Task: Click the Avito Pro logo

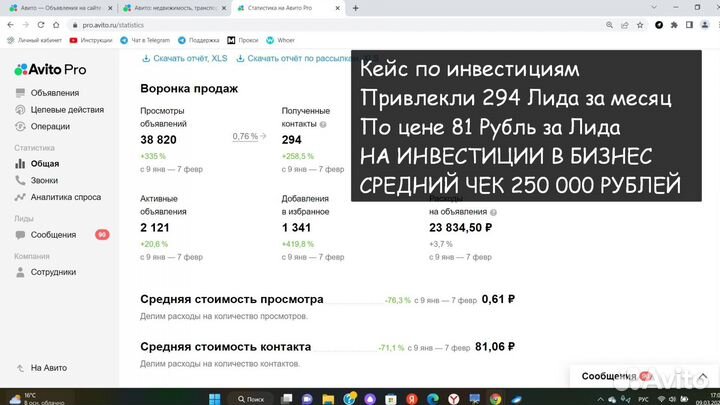Action: click(x=51, y=70)
